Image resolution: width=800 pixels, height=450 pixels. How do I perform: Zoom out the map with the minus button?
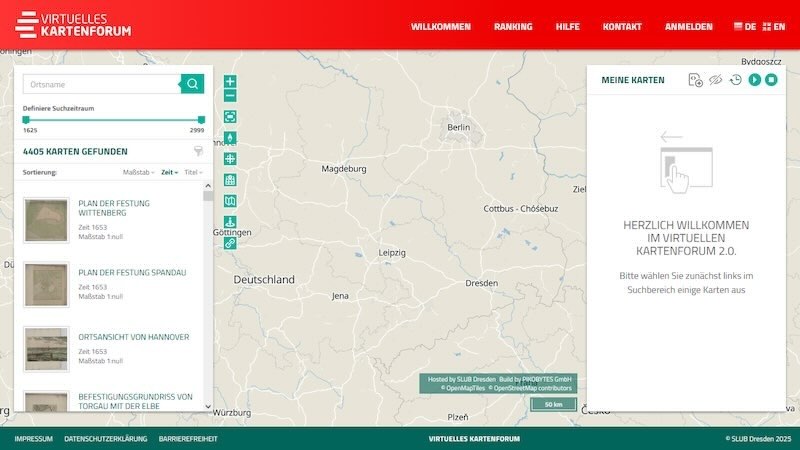tap(230, 96)
